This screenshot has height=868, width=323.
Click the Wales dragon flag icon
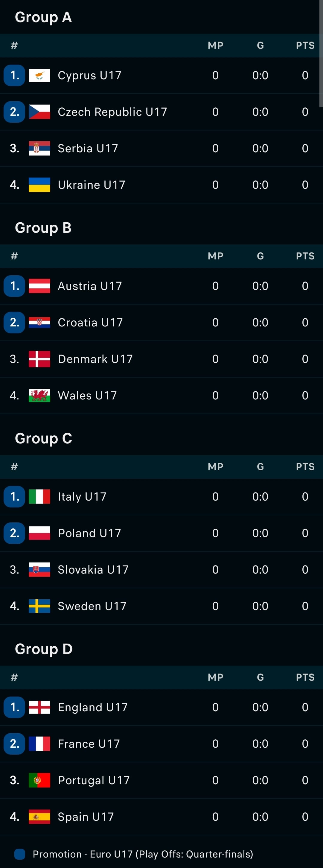[39, 396]
